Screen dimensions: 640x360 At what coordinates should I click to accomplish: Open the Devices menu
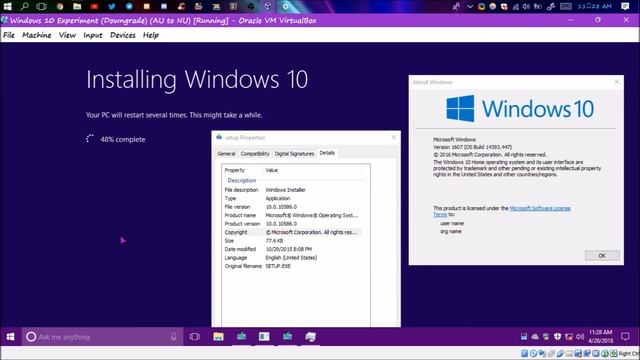[122, 35]
